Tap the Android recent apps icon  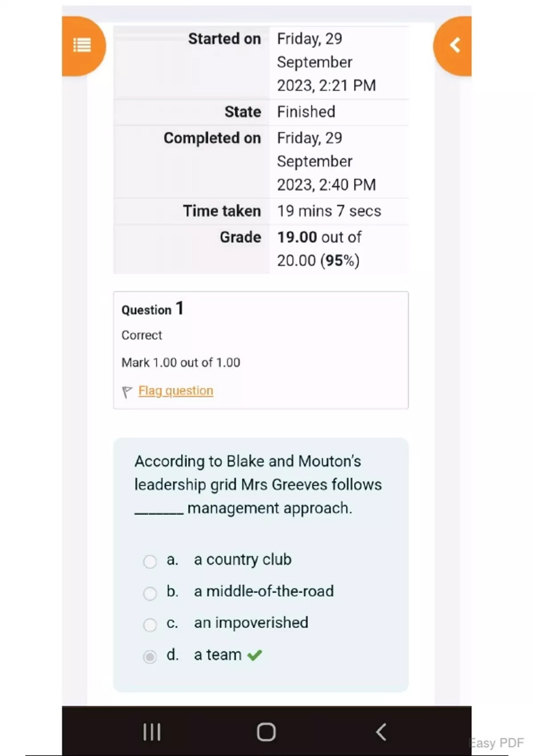[152, 732]
